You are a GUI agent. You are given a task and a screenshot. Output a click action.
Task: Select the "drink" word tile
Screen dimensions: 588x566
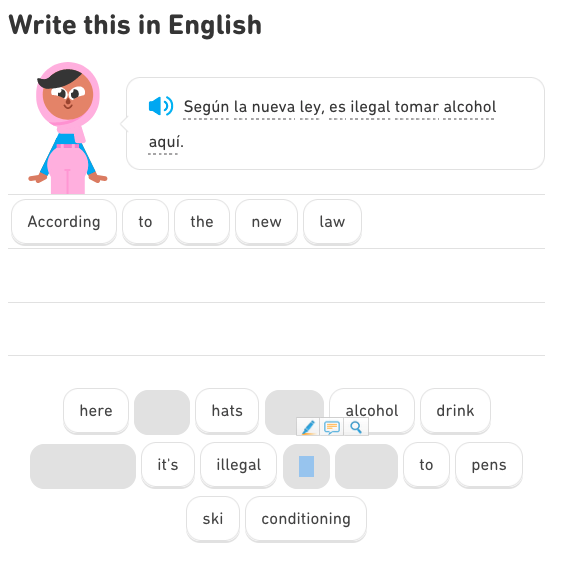(455, 411)
